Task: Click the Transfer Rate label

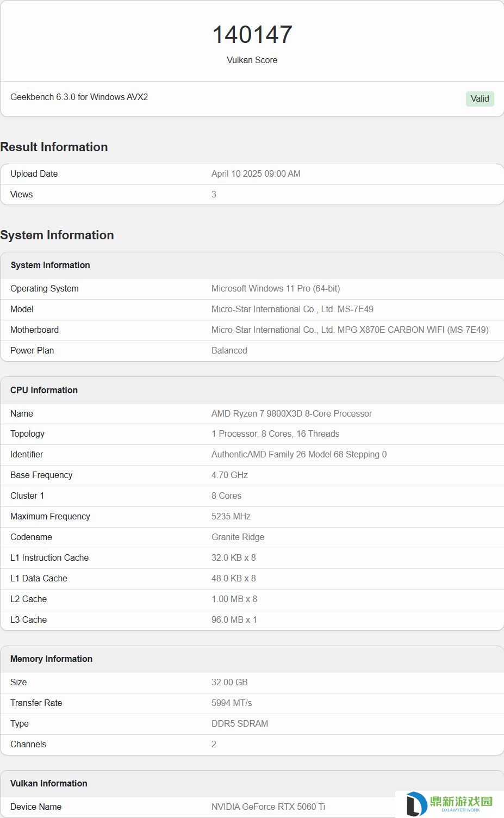Action: click(x=36, y=703)
